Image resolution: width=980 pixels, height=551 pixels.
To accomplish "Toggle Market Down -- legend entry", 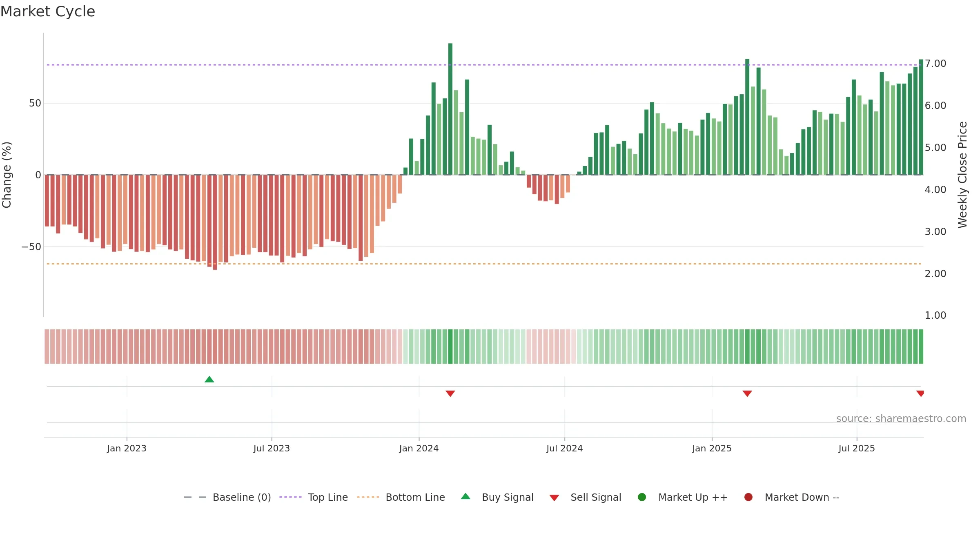I will click(792, 497).
